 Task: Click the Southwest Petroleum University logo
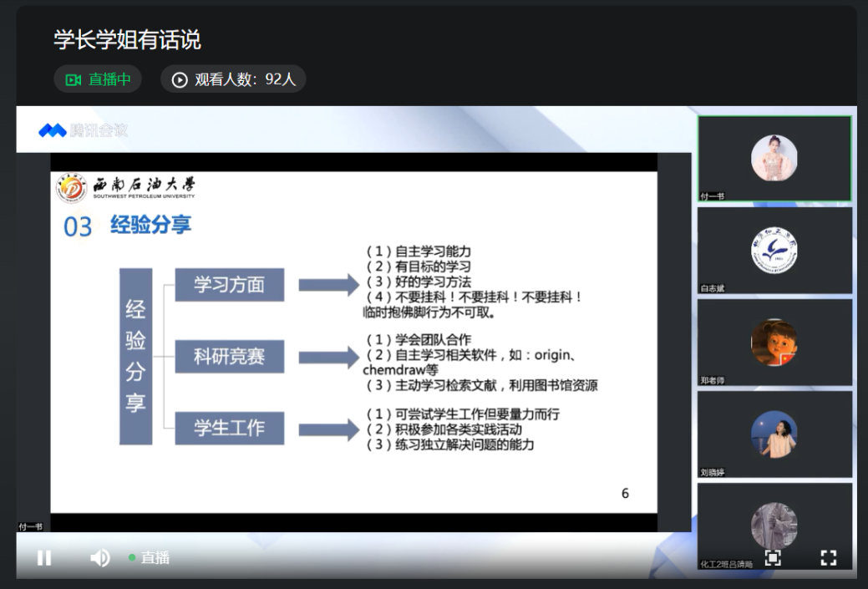coord(72,188)
